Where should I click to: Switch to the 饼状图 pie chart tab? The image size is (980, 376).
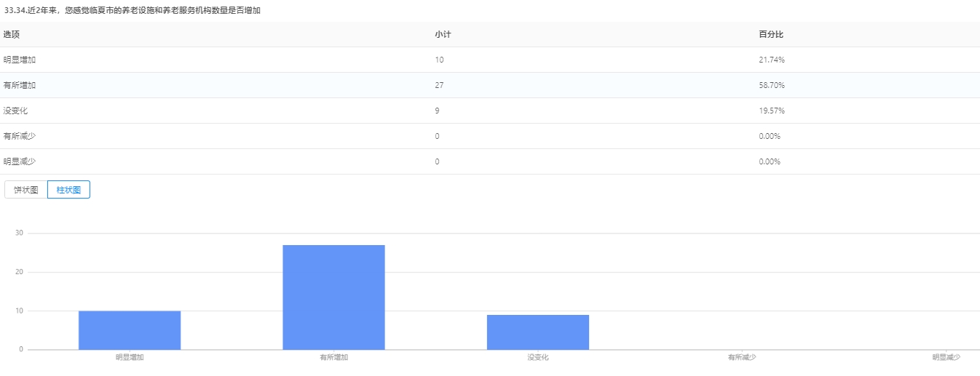(26, 190)
